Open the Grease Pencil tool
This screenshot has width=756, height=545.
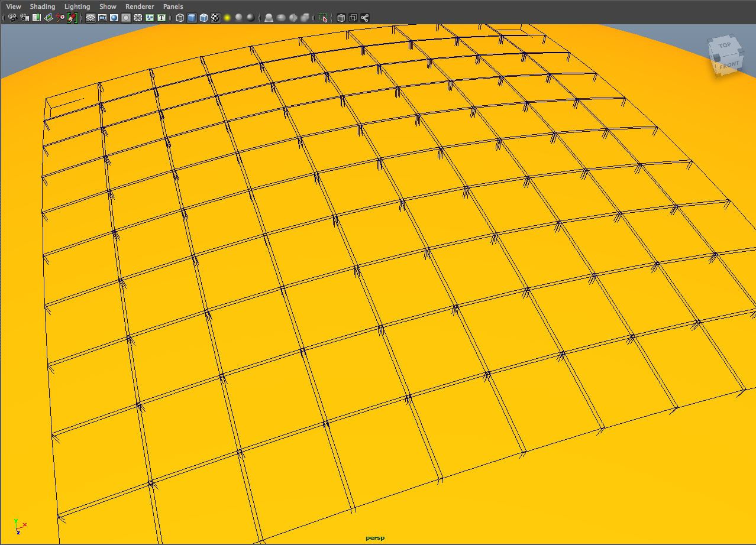click(x=72, y=18)
